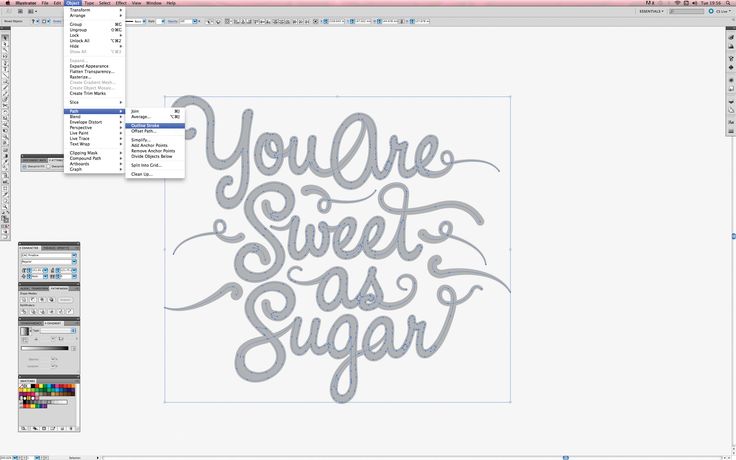The width and height of the screenshot is (736, 460).
Task: Click the Wi-Fi status icon
Action: click(678, 3)
